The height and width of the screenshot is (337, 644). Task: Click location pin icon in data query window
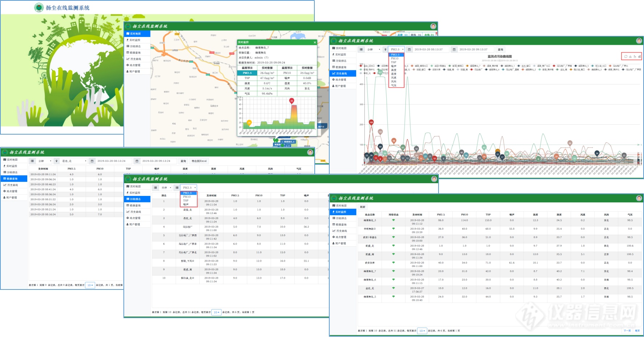point(57,161)
